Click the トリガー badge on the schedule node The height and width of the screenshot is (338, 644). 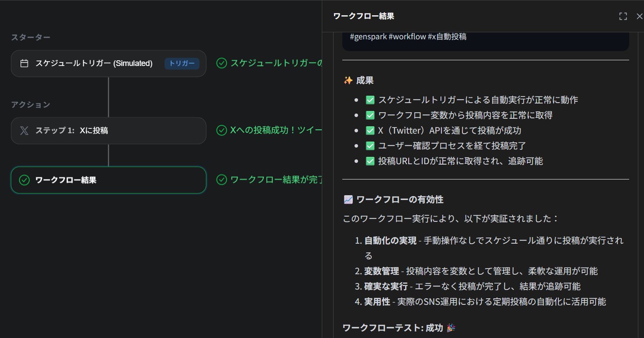point(182,63)
